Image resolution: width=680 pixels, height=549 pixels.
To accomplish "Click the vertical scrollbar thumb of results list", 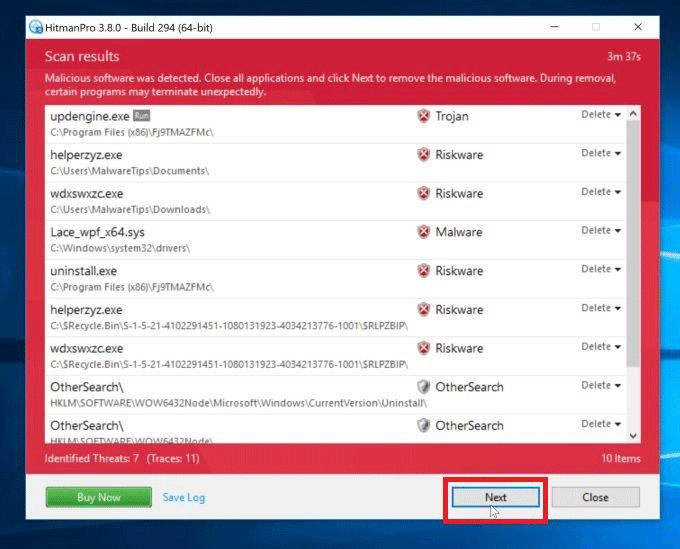I will 633,244.
